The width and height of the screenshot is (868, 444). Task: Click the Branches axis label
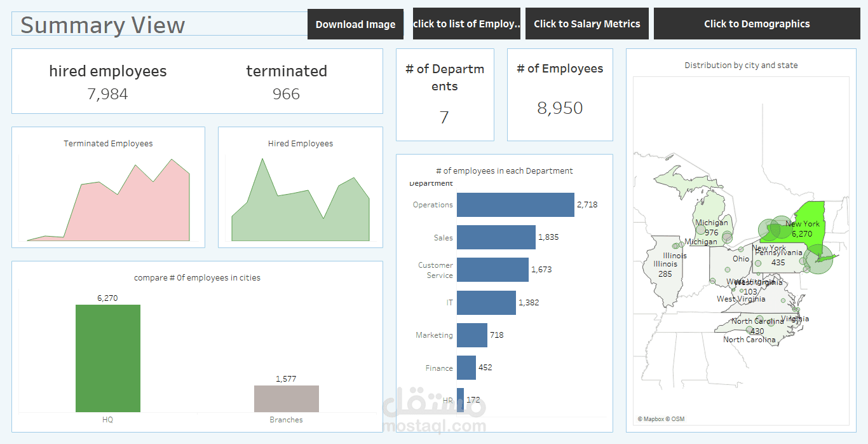pyautogui.click(x=286, y=420)
